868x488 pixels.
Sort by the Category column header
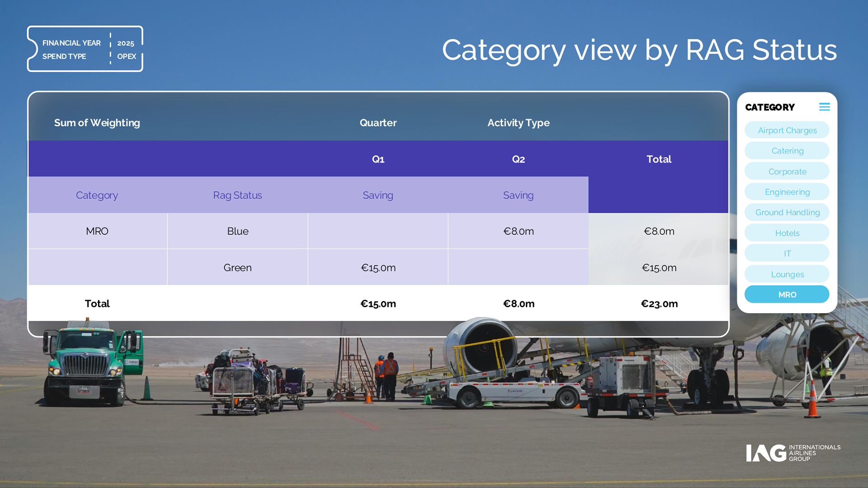(97, 195)
